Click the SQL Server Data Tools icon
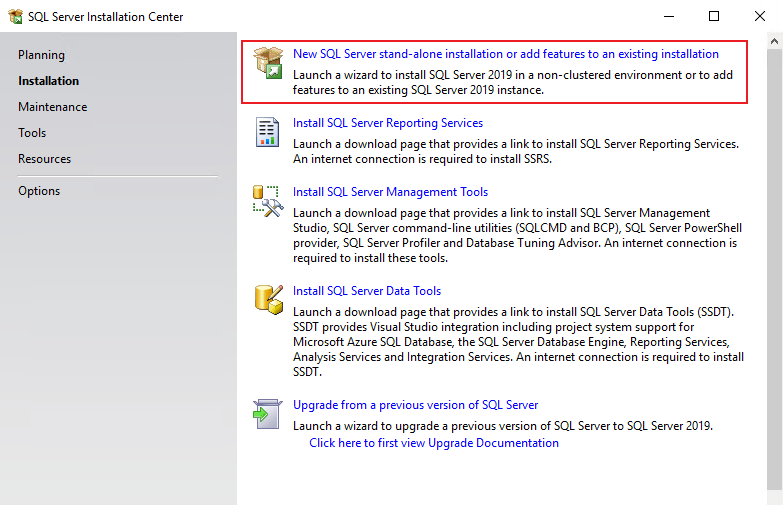 (267, 299)
